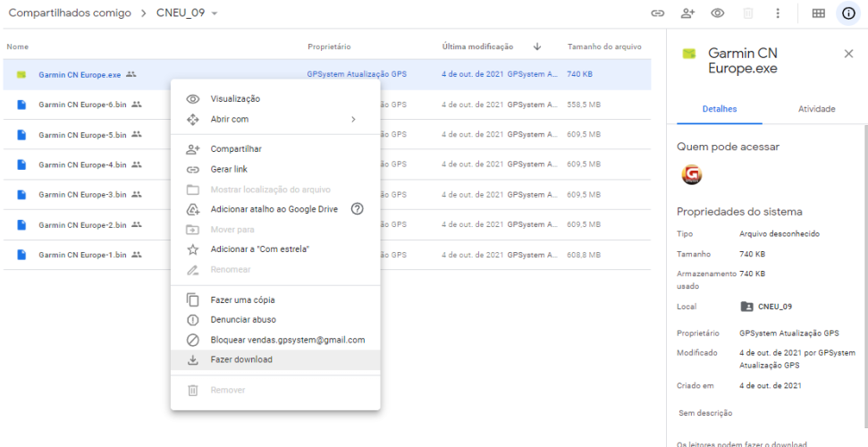Viewport: 868px width, 447px height.
Task: Click the star icon in context menu
Action: click(x=193, y=249)
